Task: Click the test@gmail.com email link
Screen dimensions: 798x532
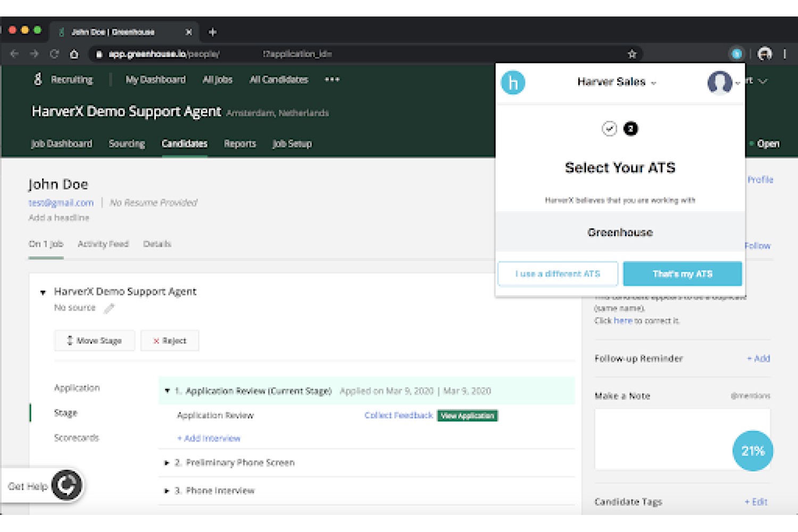Action: pyautogui.click(x=61, y=203)
